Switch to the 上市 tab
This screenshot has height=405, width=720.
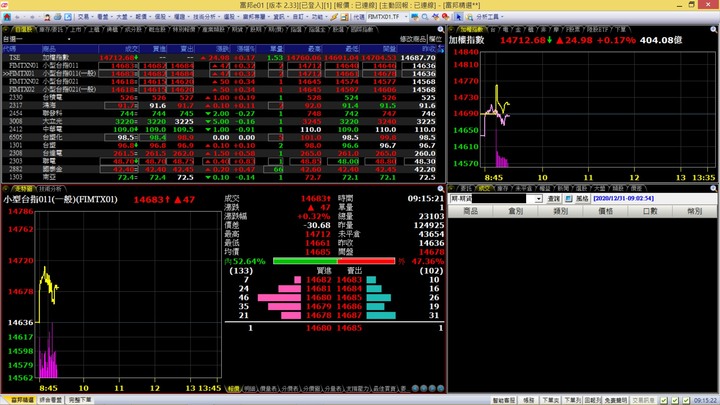tap(75, 29)
